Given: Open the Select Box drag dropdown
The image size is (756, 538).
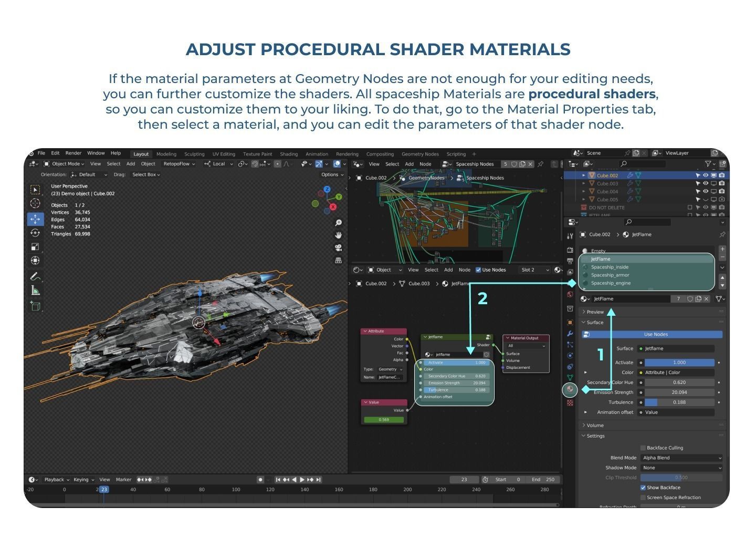Looking at the screenshot, I should [146, 174].
